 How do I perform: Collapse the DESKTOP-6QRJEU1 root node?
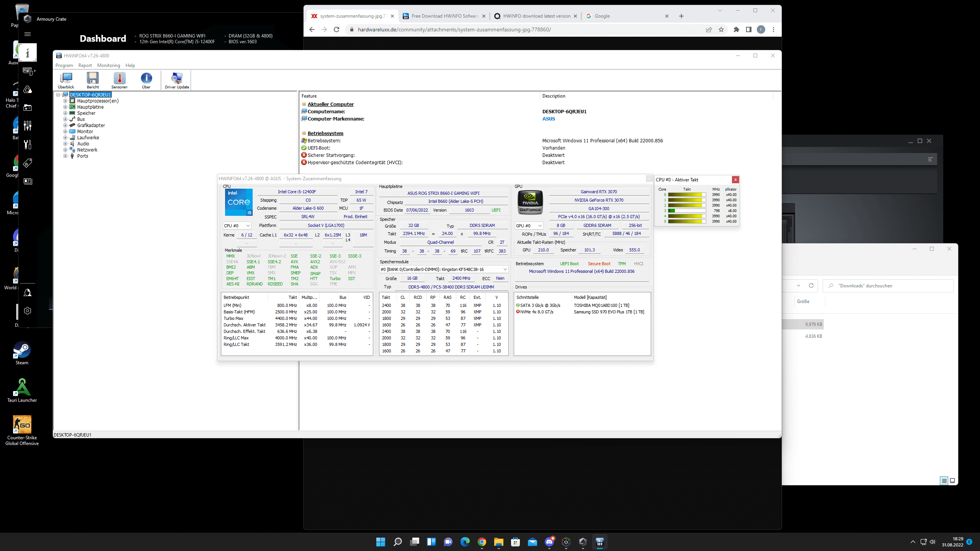[x=58, y=95]
